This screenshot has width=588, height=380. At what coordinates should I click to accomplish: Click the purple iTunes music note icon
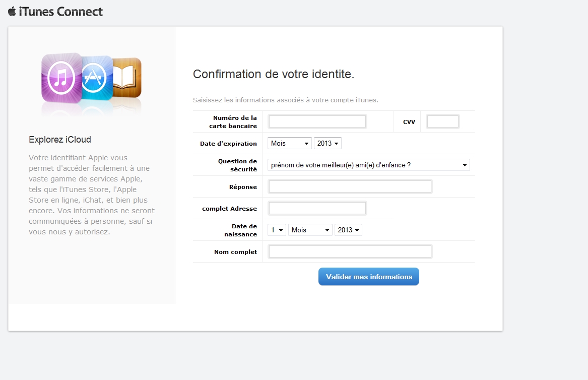click(61, 78)
